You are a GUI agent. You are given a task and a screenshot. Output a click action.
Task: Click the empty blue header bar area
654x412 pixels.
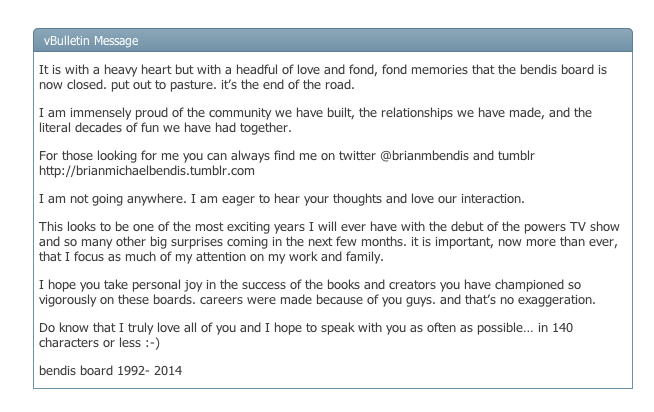(x=384, y=41)
